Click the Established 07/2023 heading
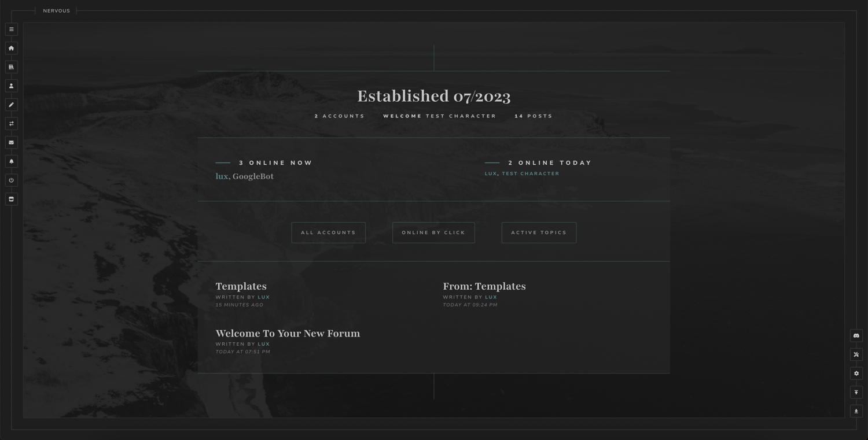Viewport: 868px width, 440px height. [x=434, y=96]
